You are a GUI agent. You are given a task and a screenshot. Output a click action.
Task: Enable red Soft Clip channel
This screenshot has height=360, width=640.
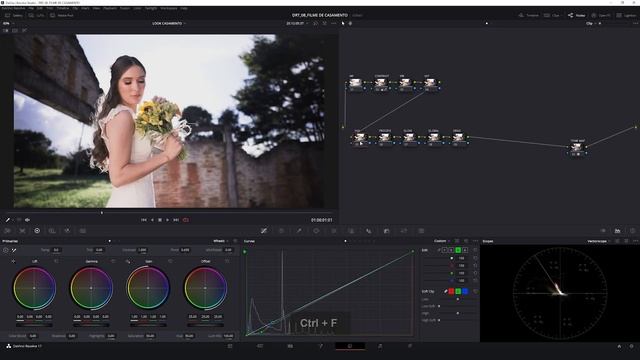[451, 291]
